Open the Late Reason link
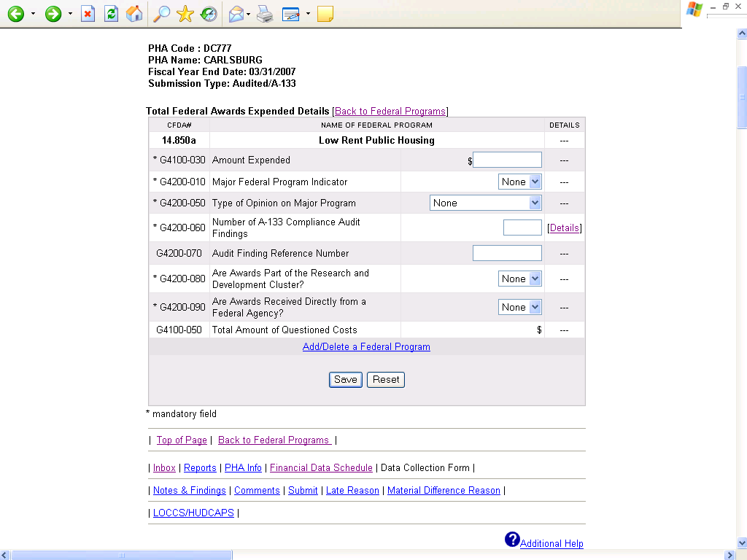 point(352,490)
